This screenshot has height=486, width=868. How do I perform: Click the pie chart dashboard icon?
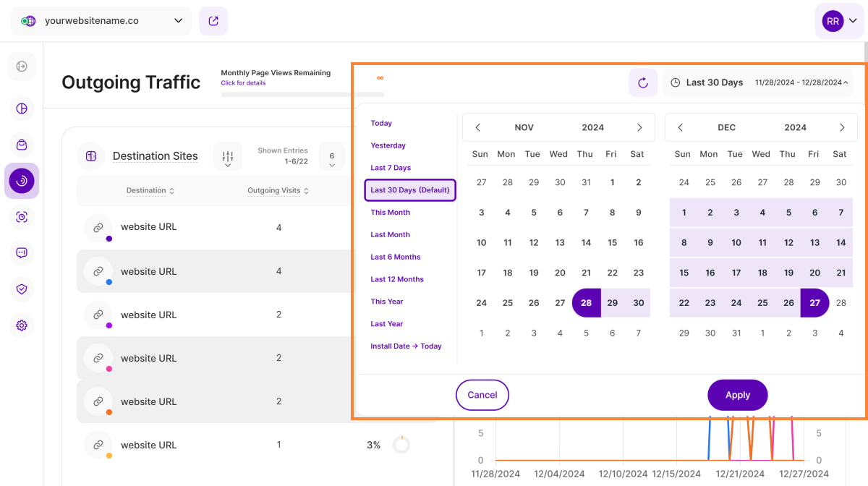tap(22, 108)
